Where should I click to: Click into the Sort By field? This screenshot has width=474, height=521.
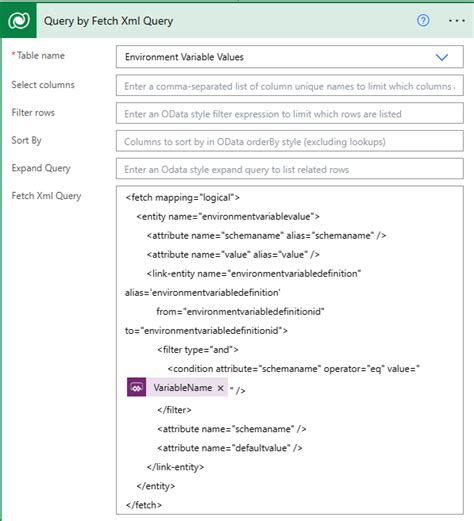coord(290,141)
